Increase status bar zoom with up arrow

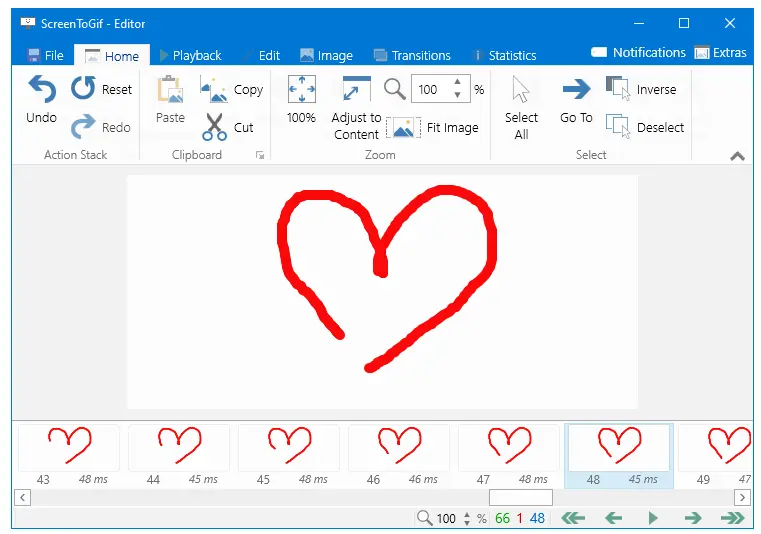(467, 514)
